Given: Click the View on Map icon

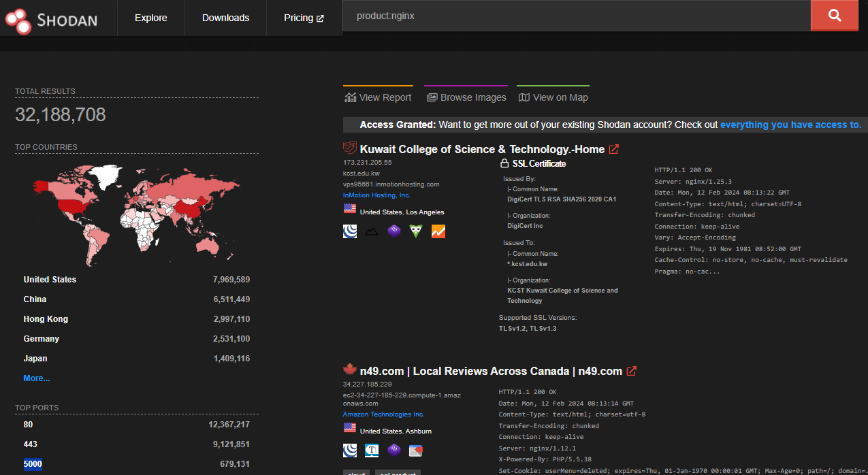Looking at the screenshot, I should coord(524,97).
